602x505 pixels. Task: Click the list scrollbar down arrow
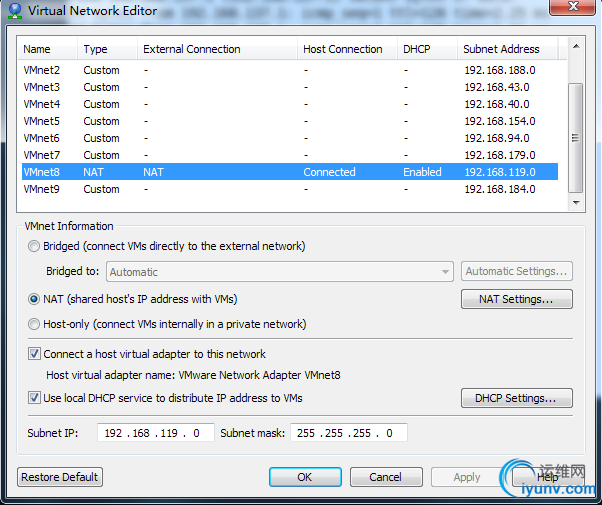pyautogui.click(x=576, y=202)
